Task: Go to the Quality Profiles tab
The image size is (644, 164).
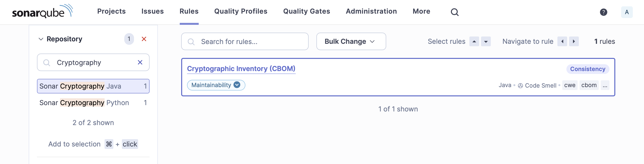Action: 241,11
